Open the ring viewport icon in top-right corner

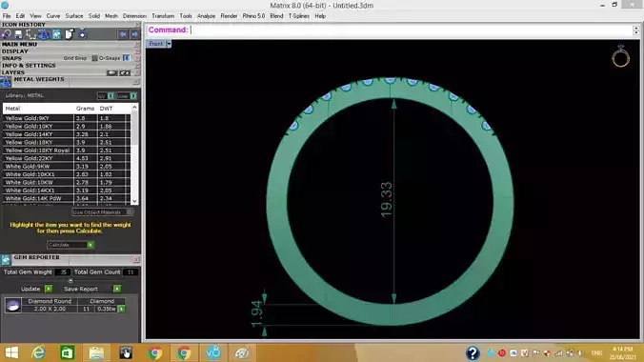pyautogui.click(x=620, y=56)
